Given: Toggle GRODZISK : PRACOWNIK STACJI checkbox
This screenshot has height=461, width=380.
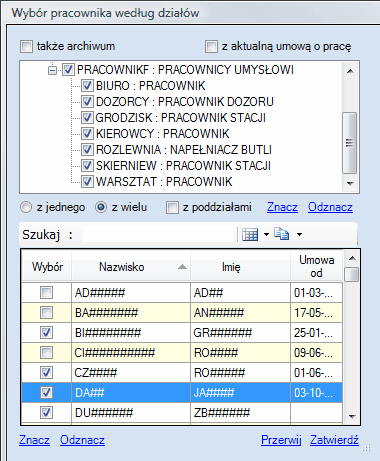Looking at the screenshot, I should (x=87, y=118).
